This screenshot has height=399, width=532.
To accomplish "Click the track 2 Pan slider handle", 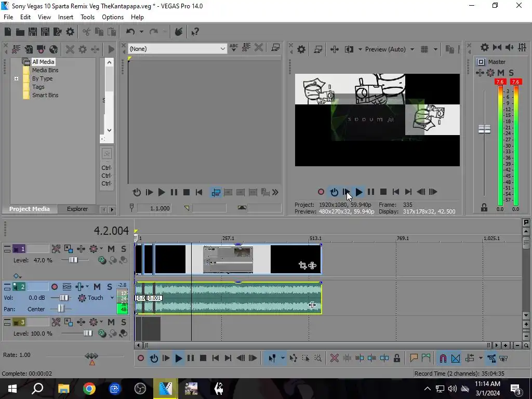I will (x=61, y=309).
